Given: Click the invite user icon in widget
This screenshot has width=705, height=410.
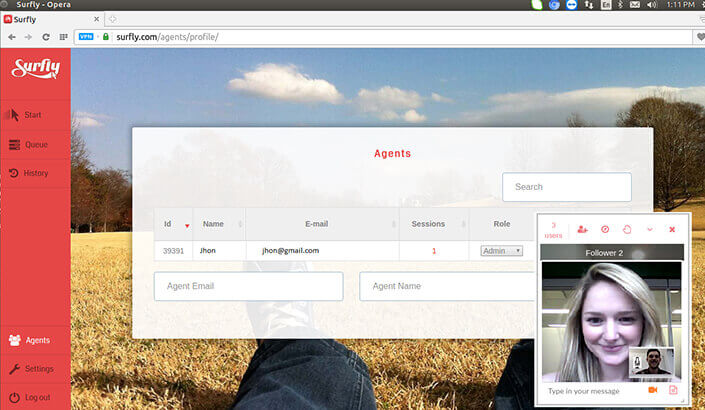Looking at the screenshot, I should (x=582, y=229).
